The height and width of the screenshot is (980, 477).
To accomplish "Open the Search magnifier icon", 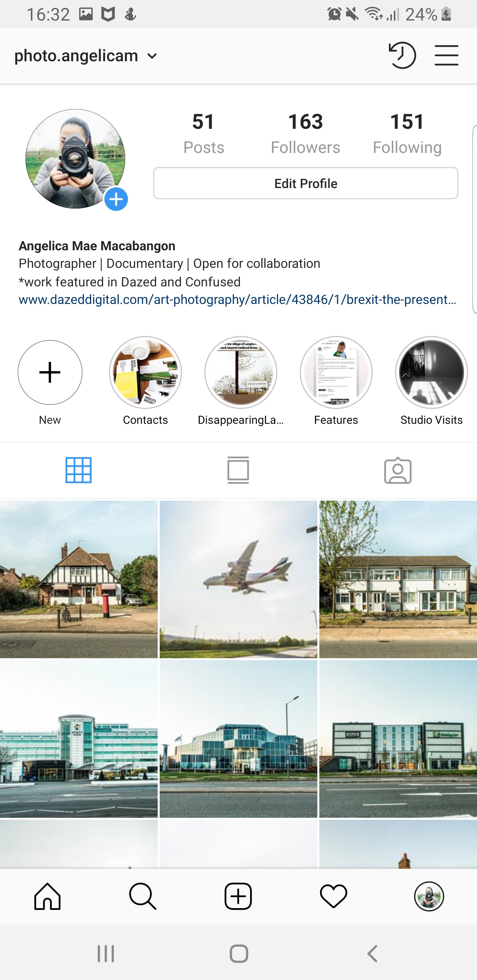I will pyautogui.click(x=143, y=896).
